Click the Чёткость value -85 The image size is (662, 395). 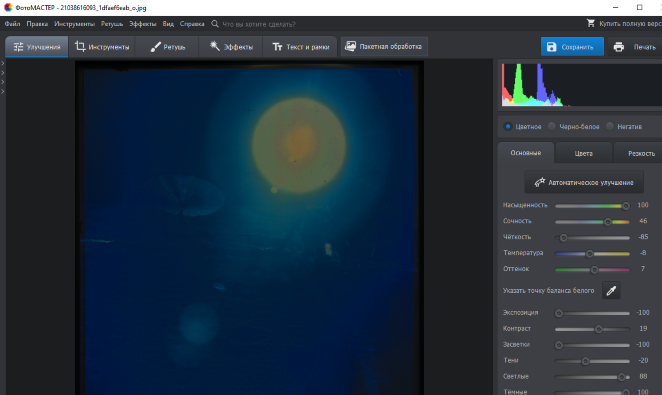(x=643, y=237)
